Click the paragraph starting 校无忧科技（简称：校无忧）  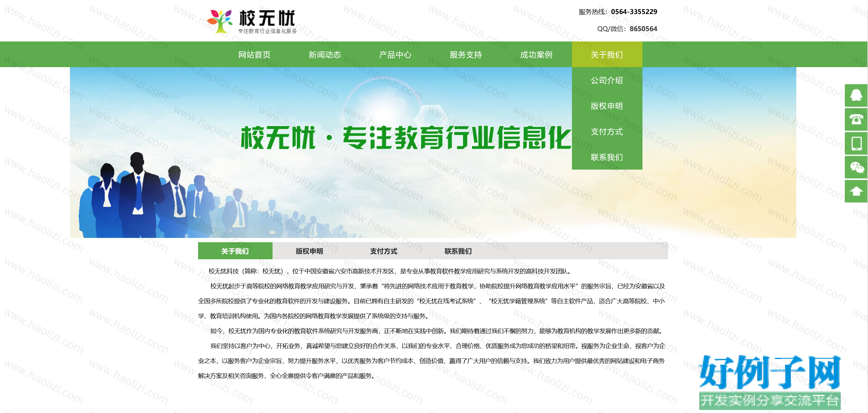tap(390, 271)
